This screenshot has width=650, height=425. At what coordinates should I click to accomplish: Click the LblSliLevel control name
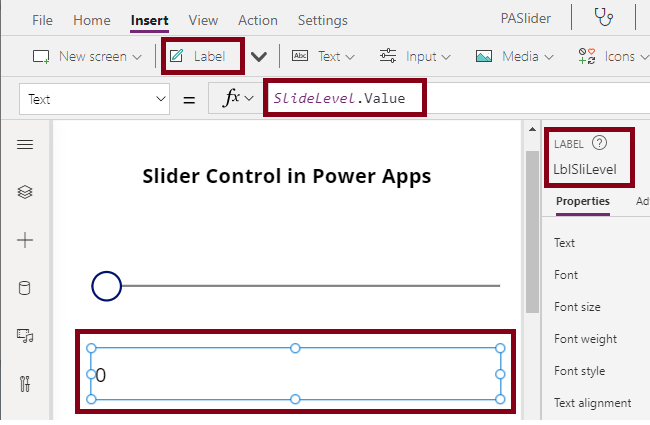(585, 169)
